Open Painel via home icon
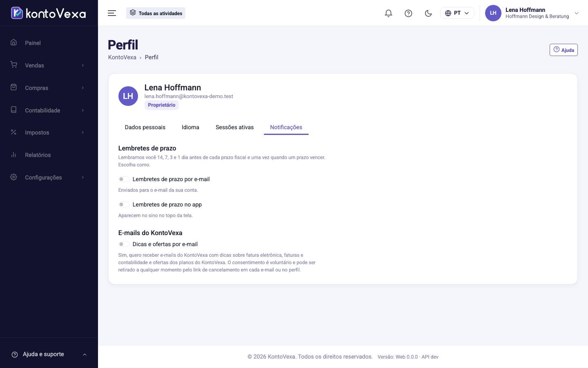The height and width of the screenshot is (368, 588). (x=13, y=43)
